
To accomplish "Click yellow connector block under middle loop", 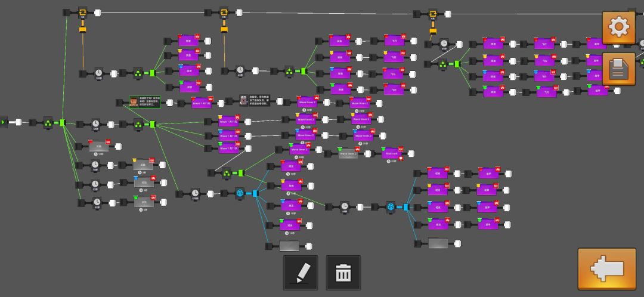I will point(224,29).
